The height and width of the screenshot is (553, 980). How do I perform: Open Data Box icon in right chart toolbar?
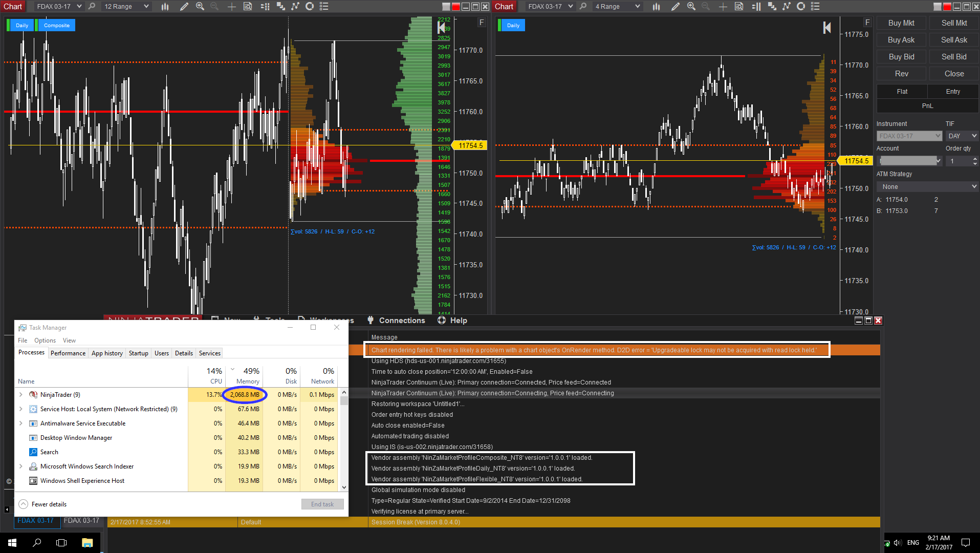(x=739, y=7)
